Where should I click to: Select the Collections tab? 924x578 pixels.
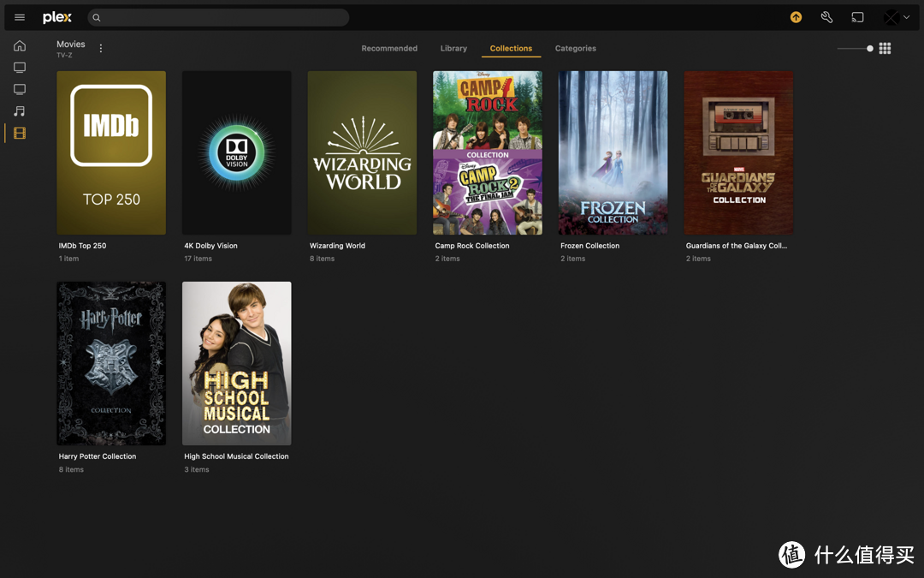511,48
